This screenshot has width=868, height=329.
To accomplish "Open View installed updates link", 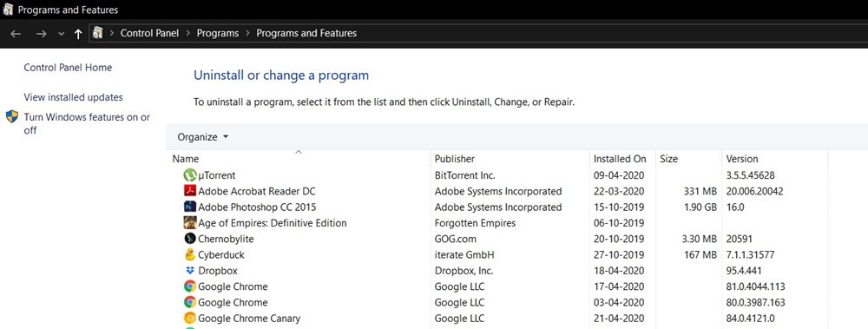I will pos(73,97).
